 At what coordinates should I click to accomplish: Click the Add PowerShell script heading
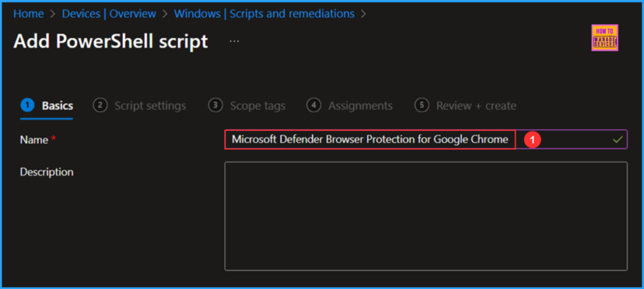(111, 41)
